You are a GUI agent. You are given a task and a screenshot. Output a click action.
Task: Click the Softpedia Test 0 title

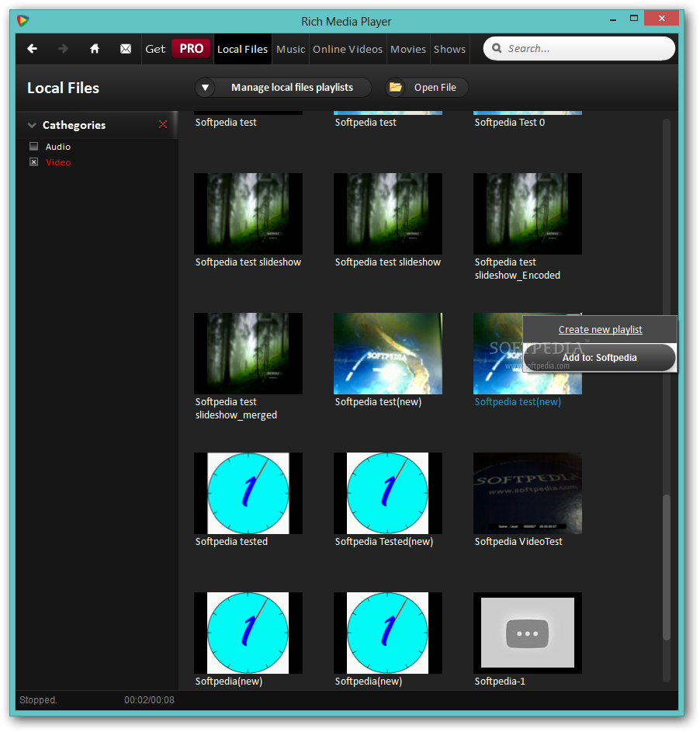[x=510, y=123]
